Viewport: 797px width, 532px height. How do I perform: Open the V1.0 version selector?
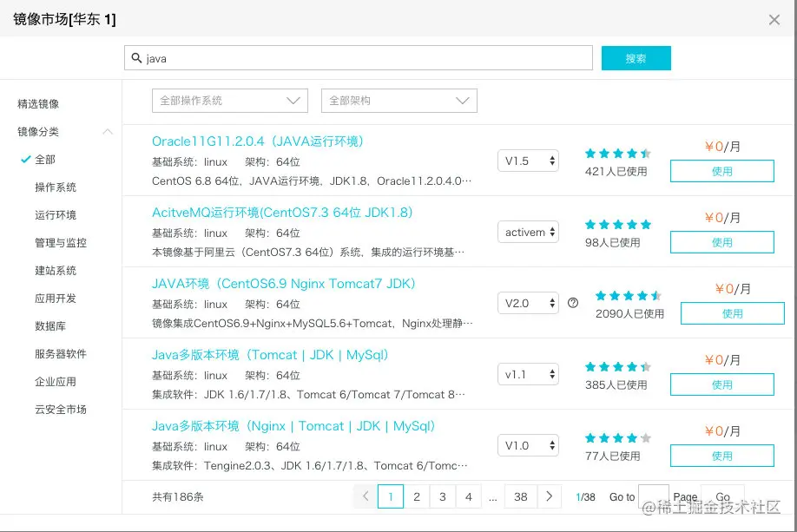528,445
